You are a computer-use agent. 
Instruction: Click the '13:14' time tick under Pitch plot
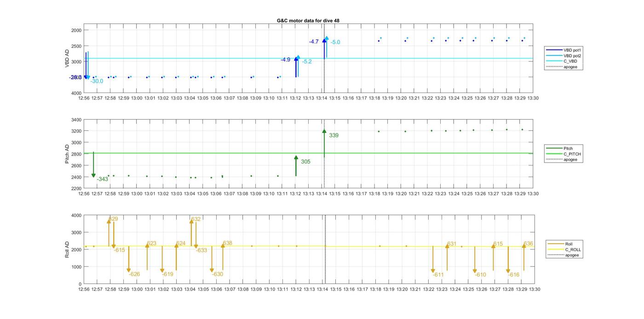[x=321, y=194]
